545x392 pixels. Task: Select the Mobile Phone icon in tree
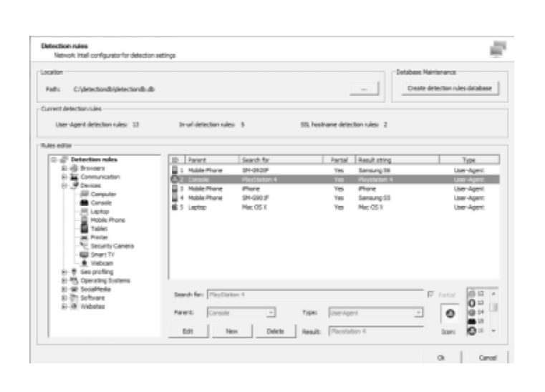[x=84, y=220]
